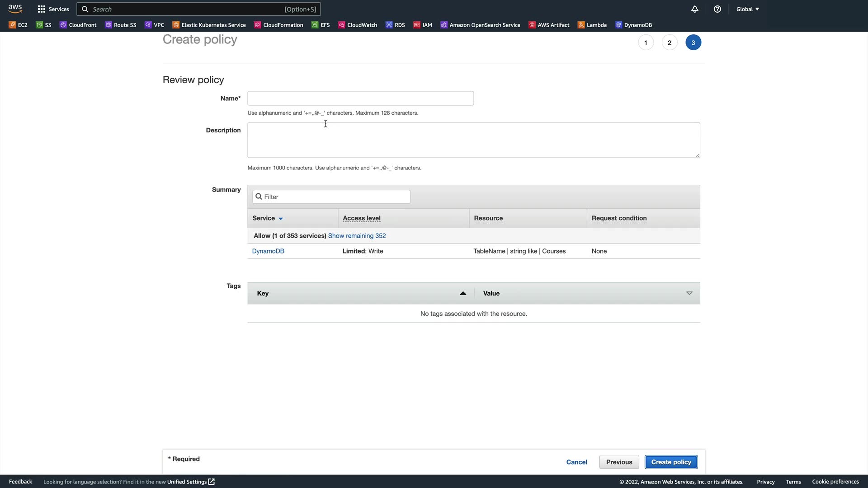Click the Create policy button
The width and height of the screenshot is (868, 488).
[x=671, y=462]
